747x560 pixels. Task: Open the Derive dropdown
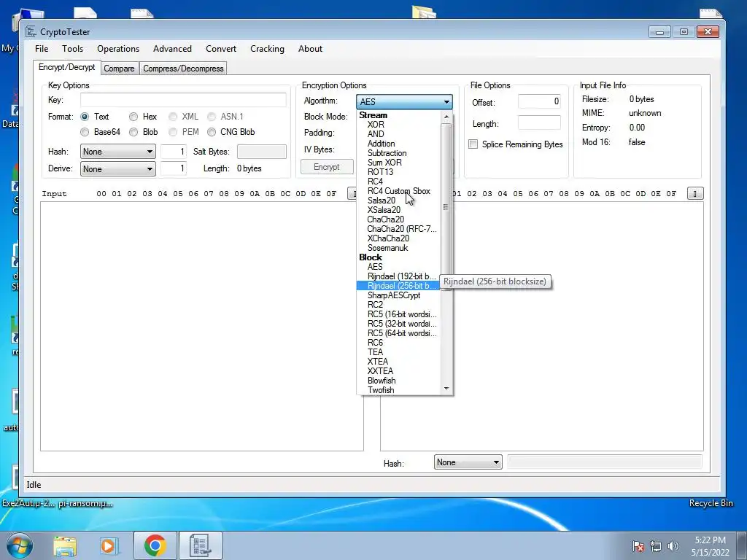117,169
